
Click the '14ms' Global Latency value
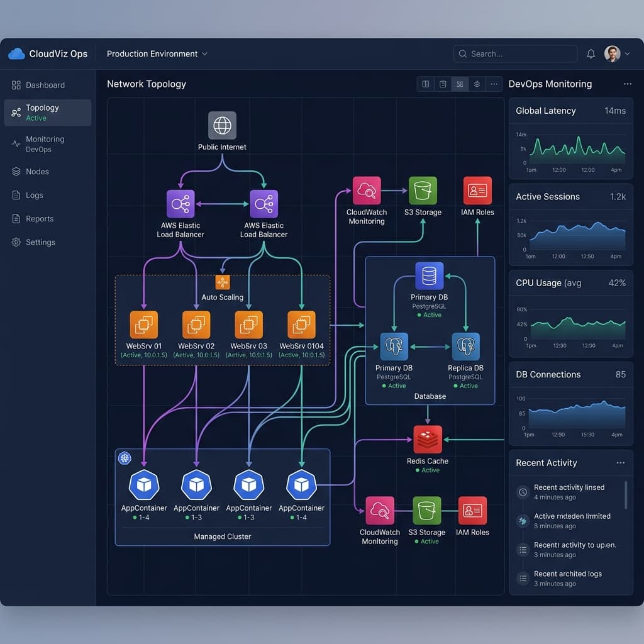(615, 111)
